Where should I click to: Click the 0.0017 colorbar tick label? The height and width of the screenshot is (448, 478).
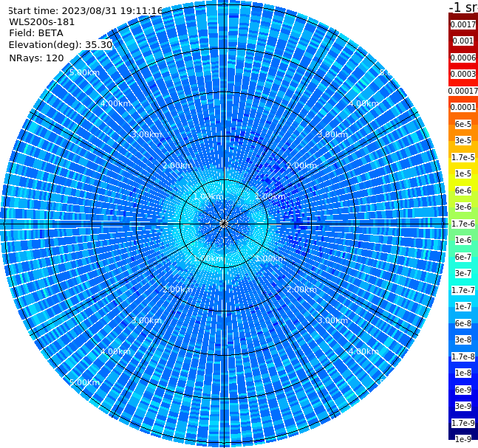coord(463,24)
